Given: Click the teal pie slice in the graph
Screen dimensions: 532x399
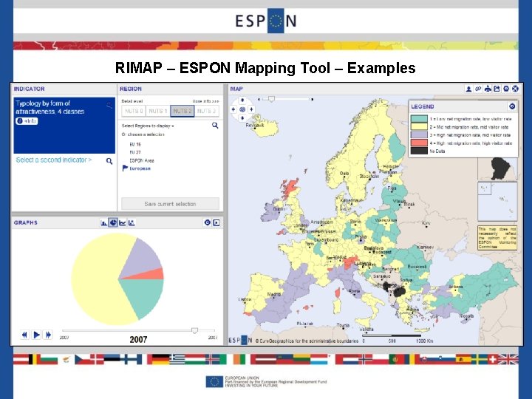Looking at the screenshot, I should [x=146, y=296].
